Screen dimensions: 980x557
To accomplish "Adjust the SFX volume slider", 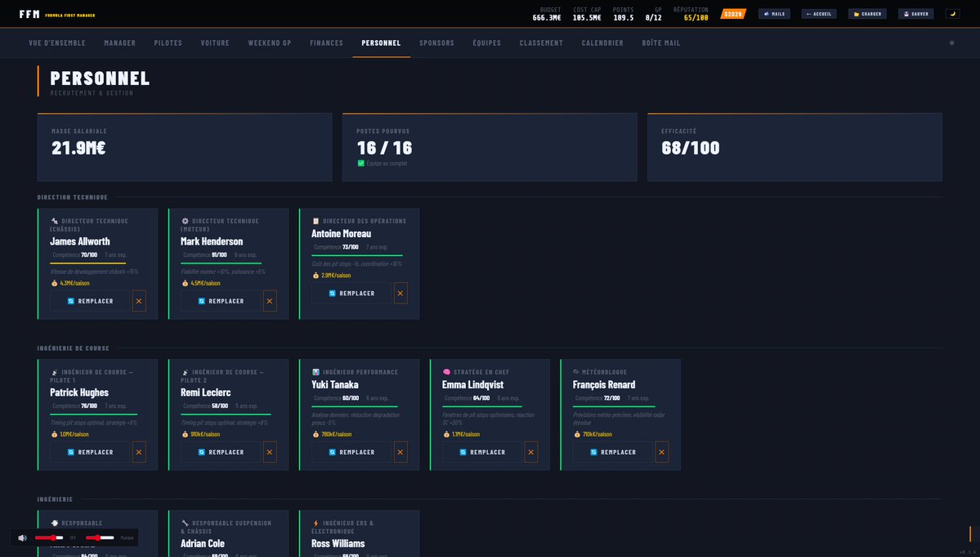I will (x=49, y=537).
